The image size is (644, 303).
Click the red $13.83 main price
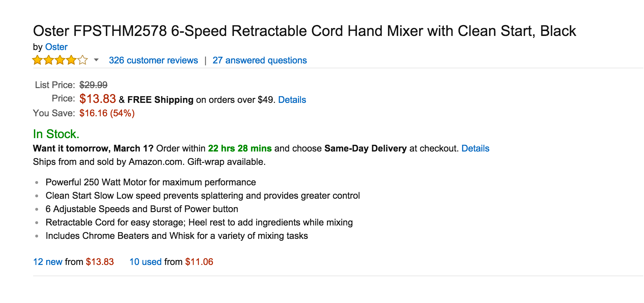click(x=97, y=99)
